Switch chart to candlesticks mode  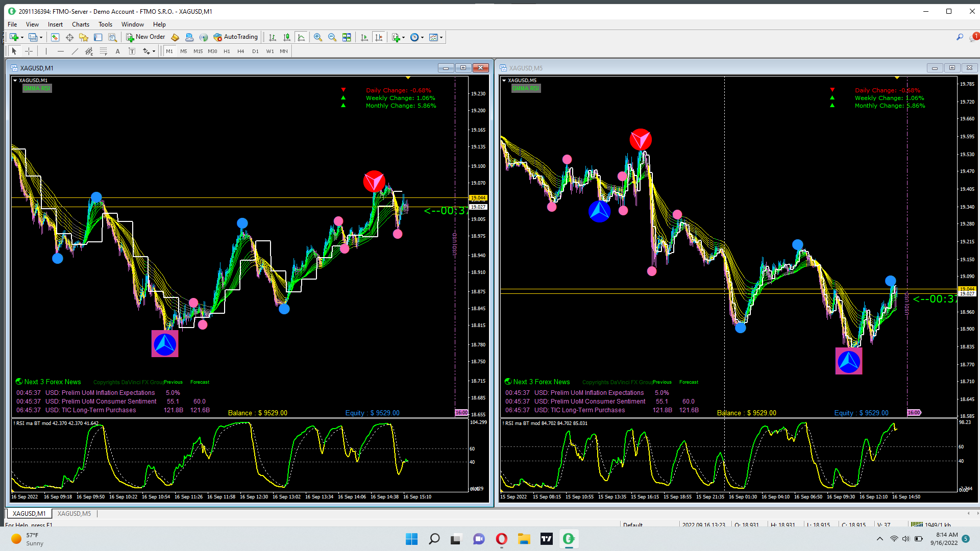pyautogui.click(x=287, y=37)
